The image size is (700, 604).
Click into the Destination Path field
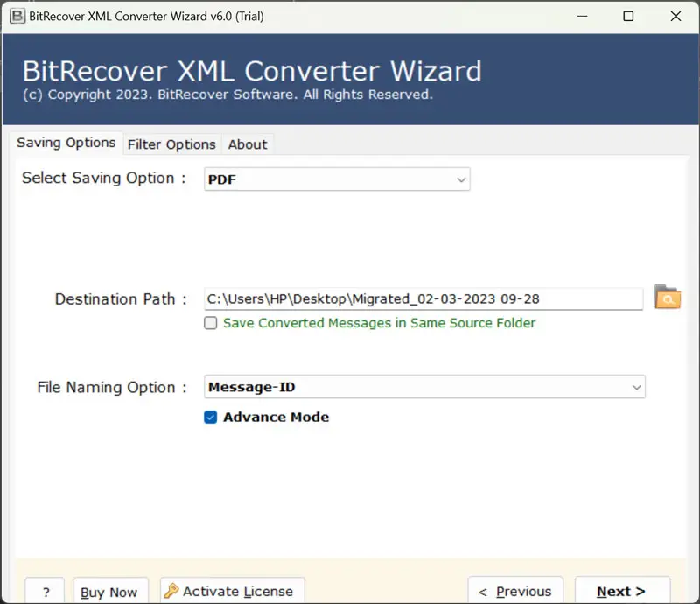coord(423,298)
